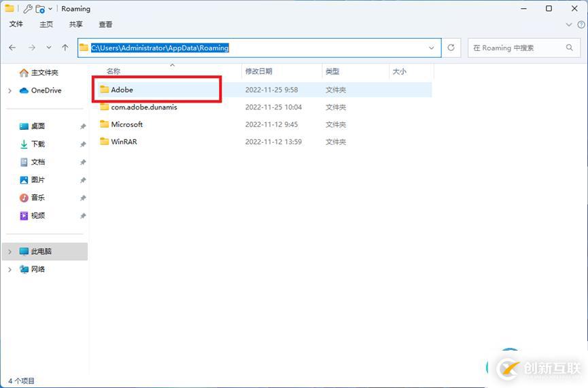Select 网络 in the navigation pane
This screenshot has height=388, width=588.
click(37, 269)
